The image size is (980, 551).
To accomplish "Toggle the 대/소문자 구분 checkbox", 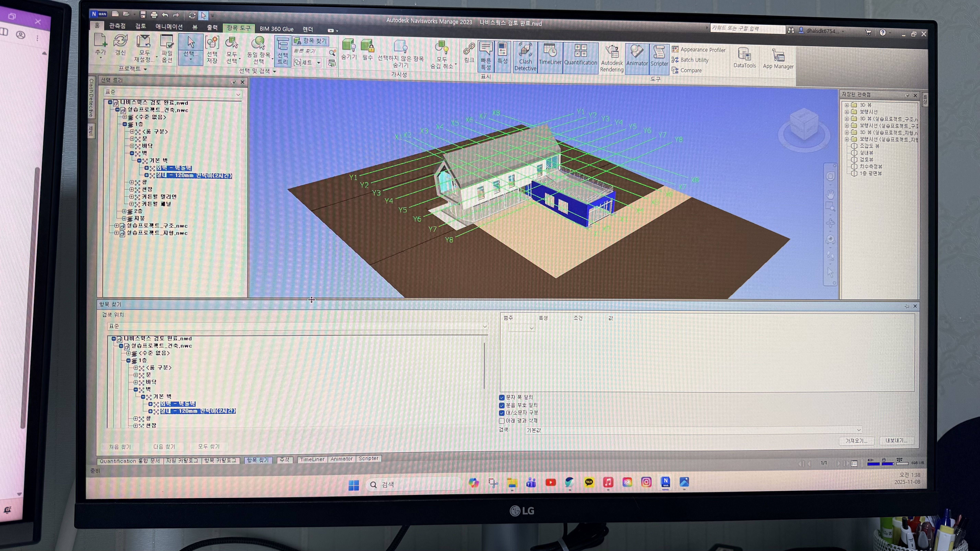I will point(502,413).
